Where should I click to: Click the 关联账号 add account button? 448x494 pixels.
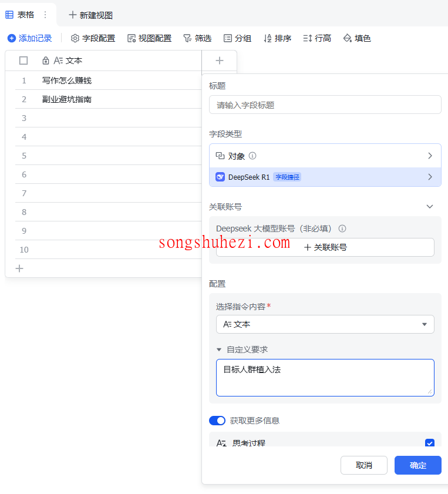pyautogui.click(x=325, y=247)
